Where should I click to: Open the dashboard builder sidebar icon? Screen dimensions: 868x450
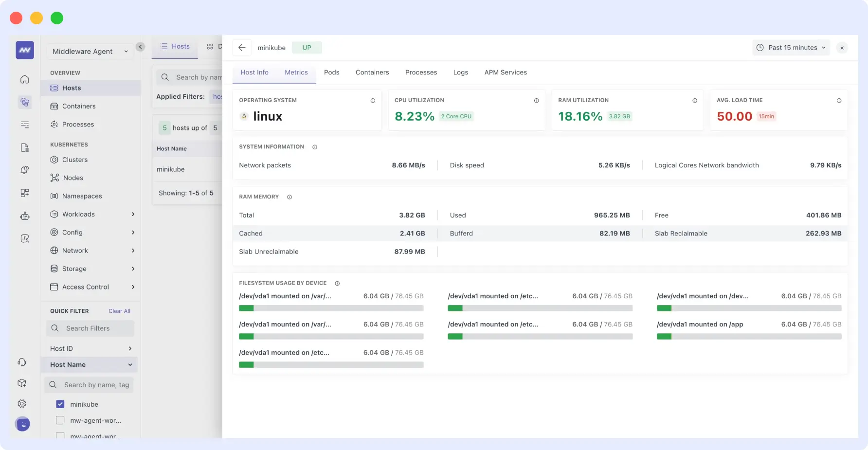point(24,193)
